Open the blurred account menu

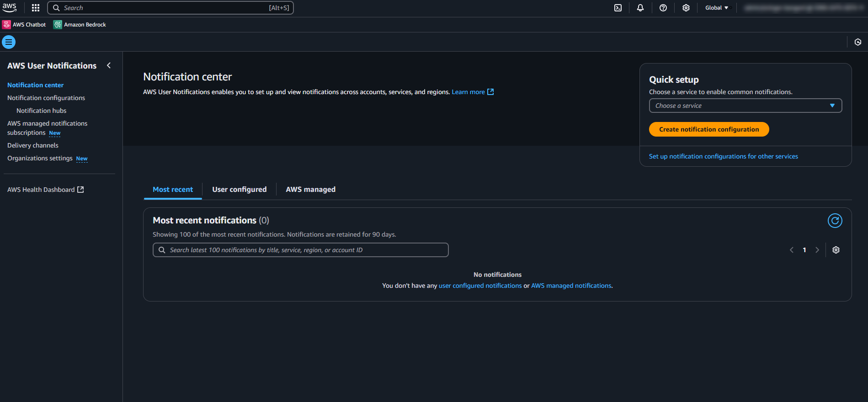803,8
